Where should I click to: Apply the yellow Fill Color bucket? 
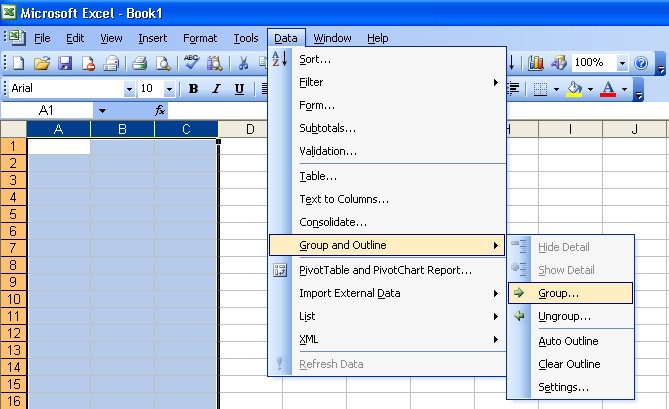pyautogui.click(x=574, y=89)
